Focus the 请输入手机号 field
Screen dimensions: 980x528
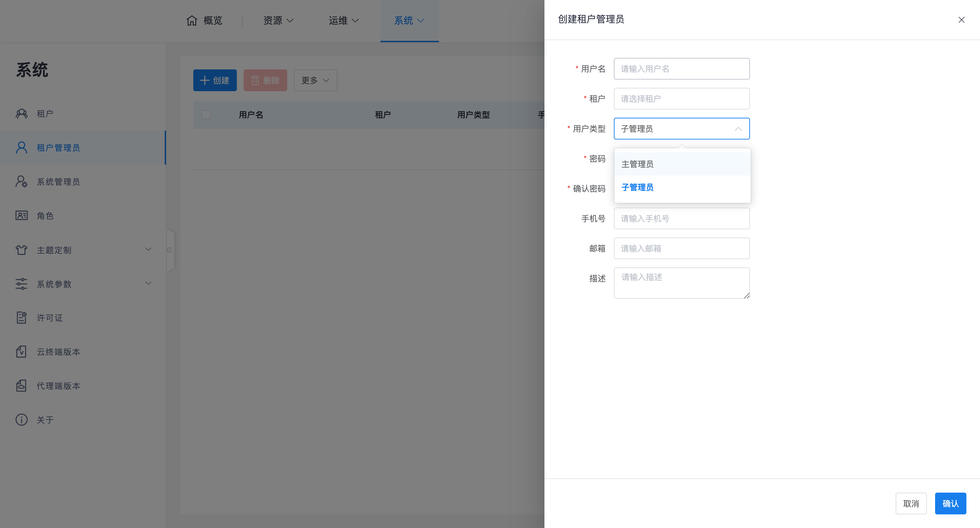pyautogui.click(x=682, y=219)
